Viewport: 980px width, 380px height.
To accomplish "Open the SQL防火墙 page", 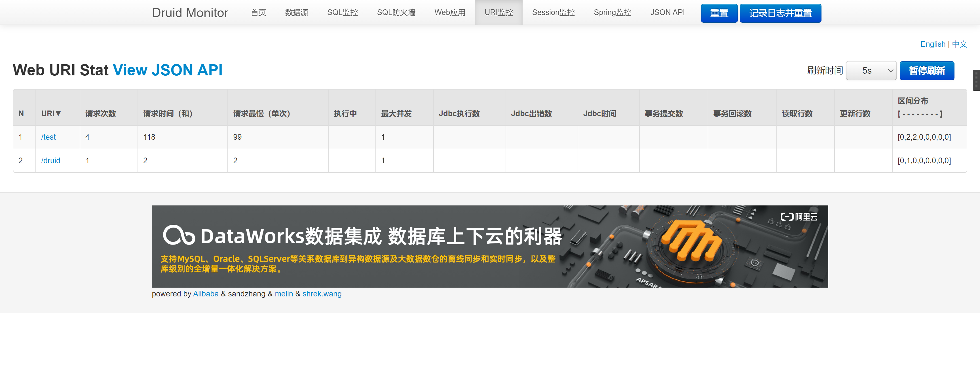I will click(x=396, y=12).
